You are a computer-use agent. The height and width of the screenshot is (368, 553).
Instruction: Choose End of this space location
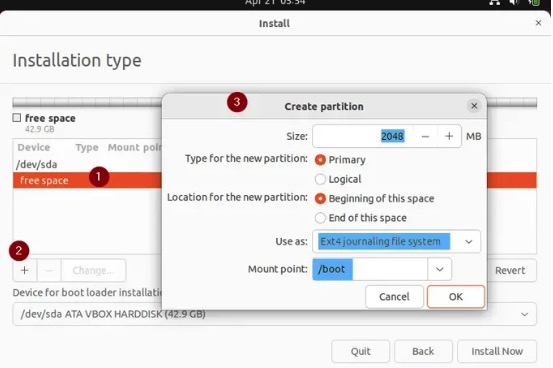pyautogui.click(x=320, y=218)
